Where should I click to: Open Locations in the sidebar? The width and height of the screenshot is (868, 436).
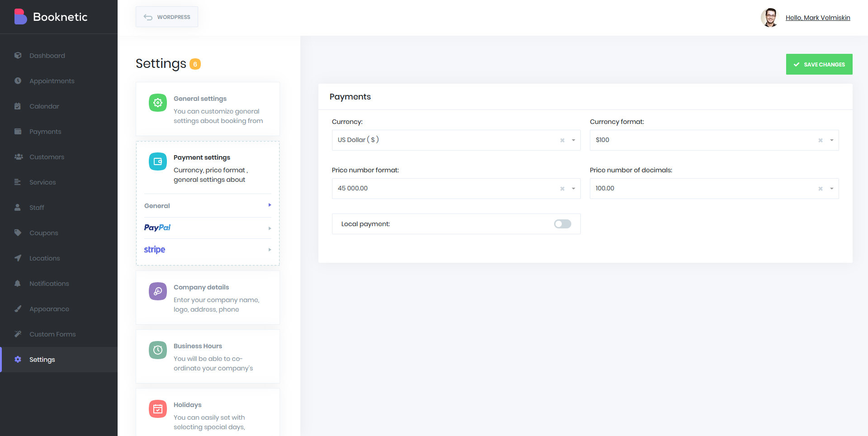point(59,258)
